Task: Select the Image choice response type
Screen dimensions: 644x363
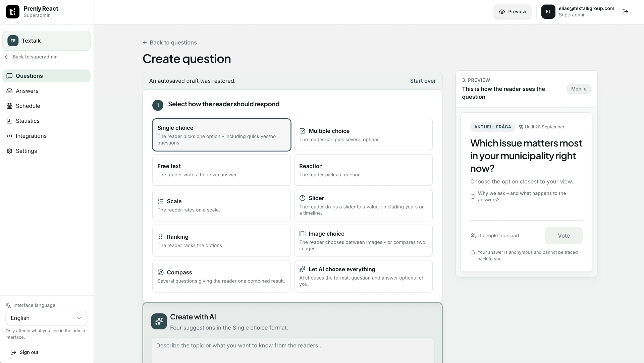Action: (363, 241)
